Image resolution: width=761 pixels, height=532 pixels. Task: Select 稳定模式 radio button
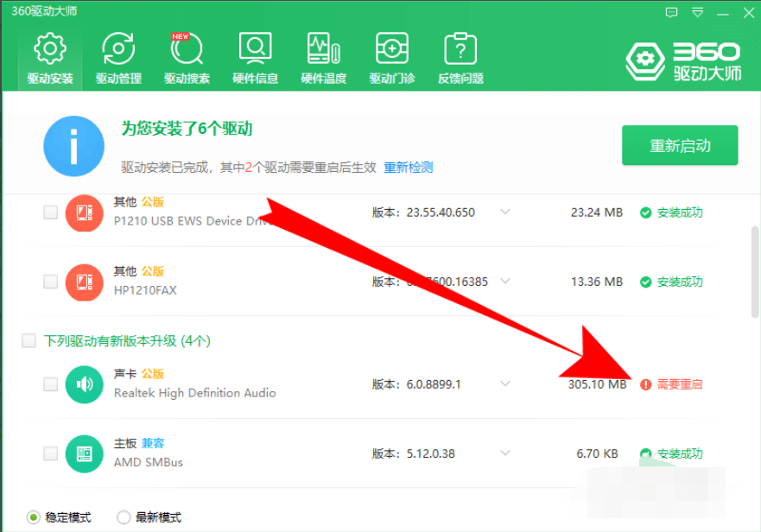(33, 517)
